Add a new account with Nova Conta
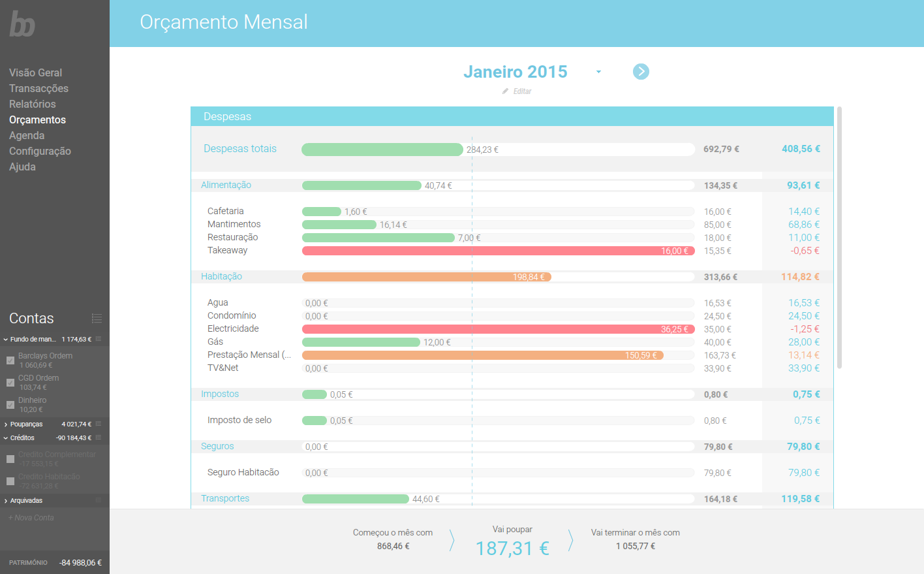Screen dimensions: 924x574 coord(31,518)
